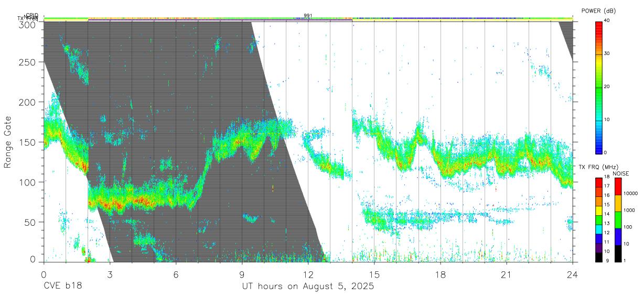
Task: Click the '14' TX FRQ legend value
Action: (607, 214)
